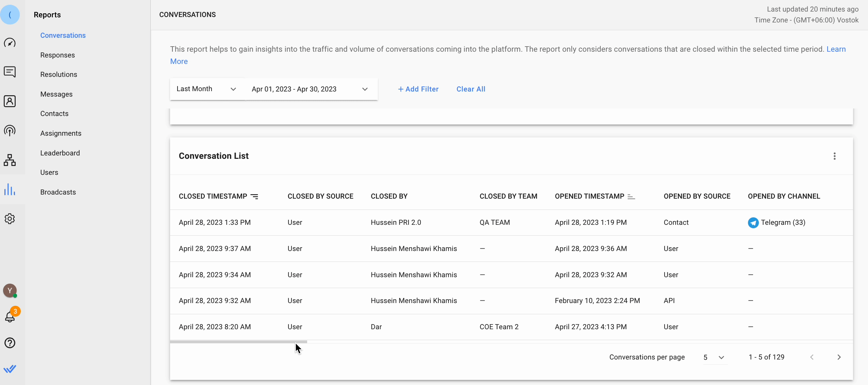
Task: Expand the Last Month period dropdown
Action: 207,89
